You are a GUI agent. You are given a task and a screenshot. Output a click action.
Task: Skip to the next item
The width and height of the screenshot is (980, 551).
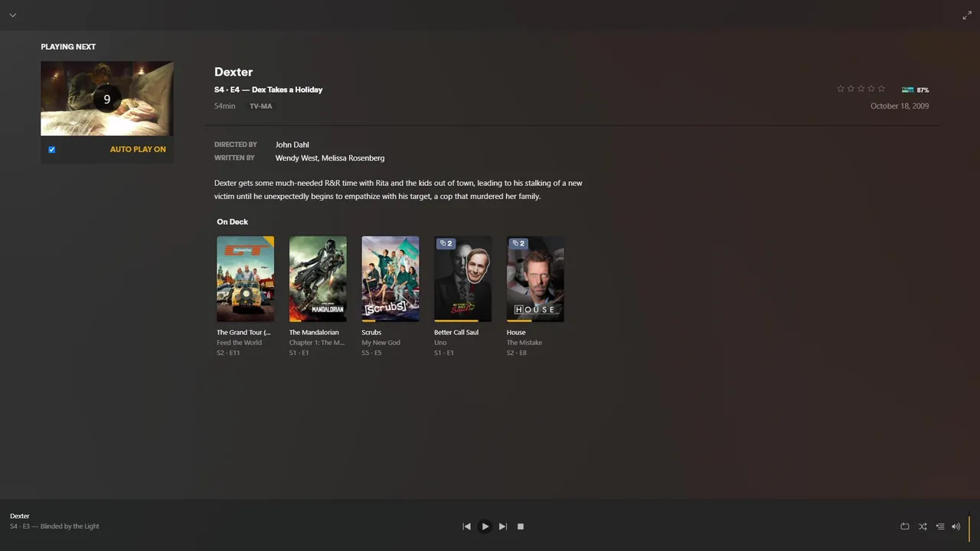(503, 527)
